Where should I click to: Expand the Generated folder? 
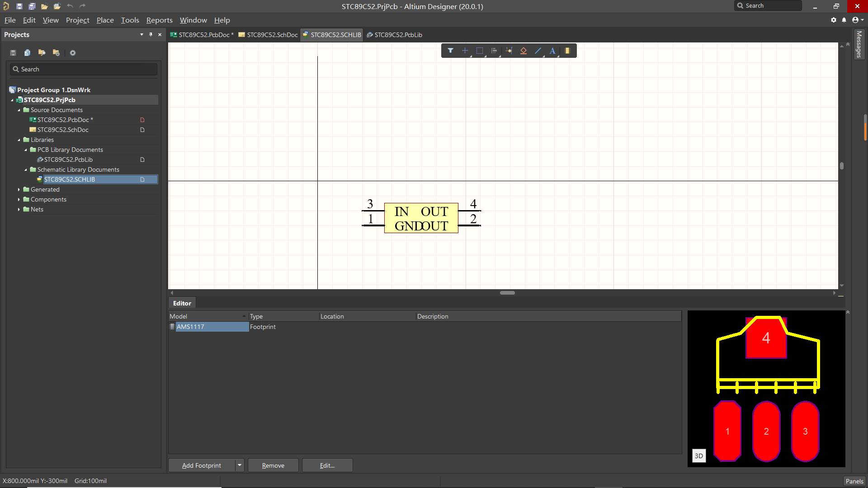pyautogui.click(x=19, y=189)
